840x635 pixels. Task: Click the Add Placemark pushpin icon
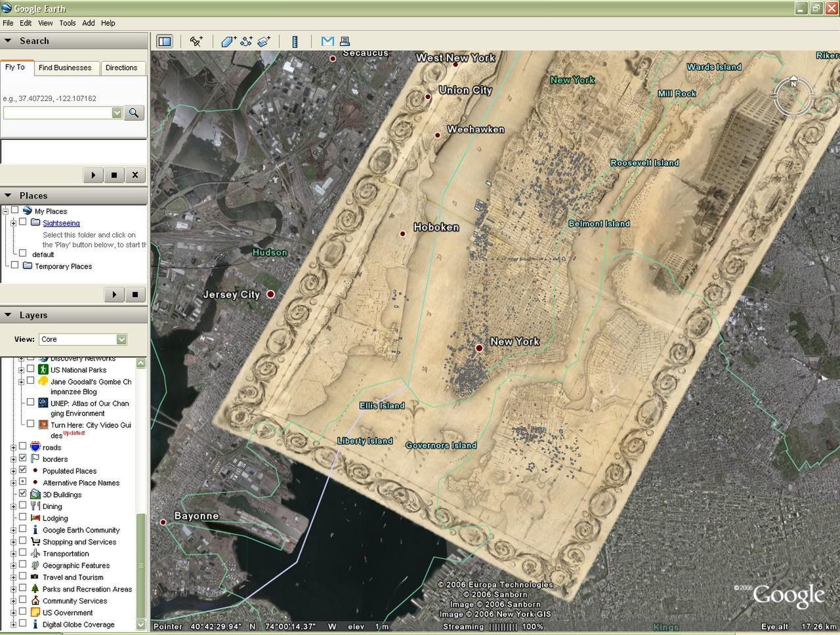196,41
